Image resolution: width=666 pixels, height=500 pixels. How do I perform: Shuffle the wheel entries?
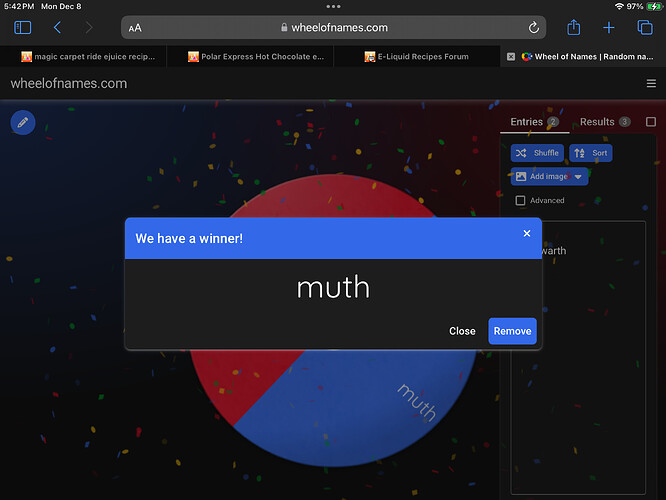click(x=537, y=153)
